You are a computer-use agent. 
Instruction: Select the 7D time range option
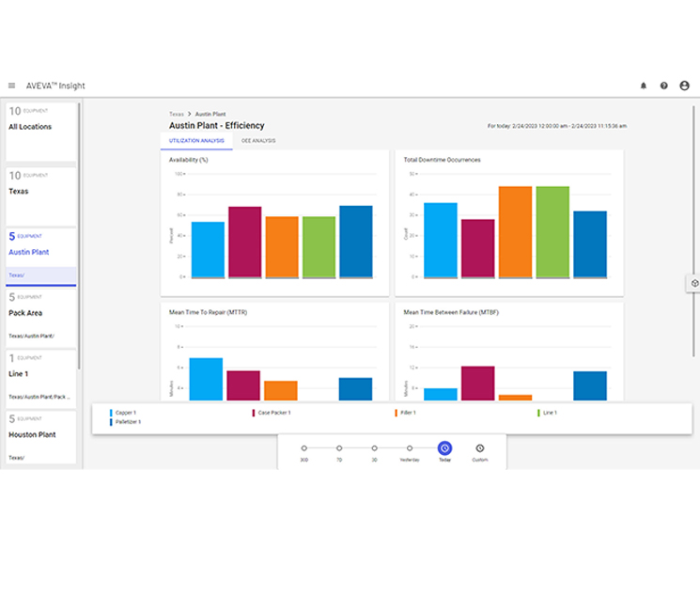coord(339,448)
